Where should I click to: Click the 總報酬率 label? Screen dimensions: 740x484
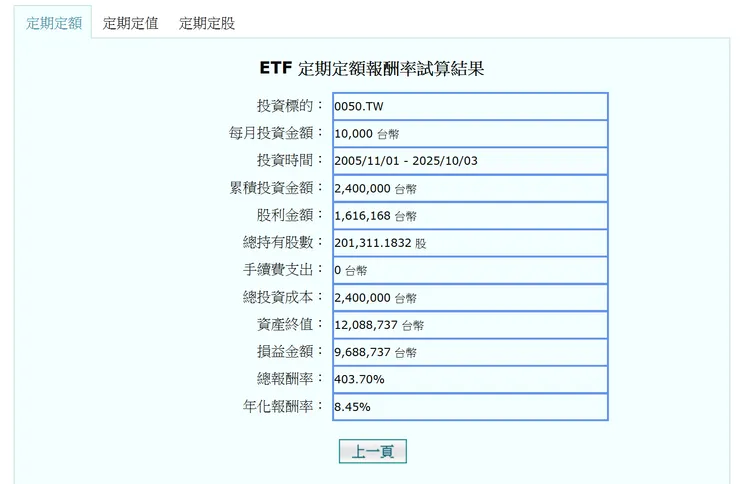click(x=290, y=379)
